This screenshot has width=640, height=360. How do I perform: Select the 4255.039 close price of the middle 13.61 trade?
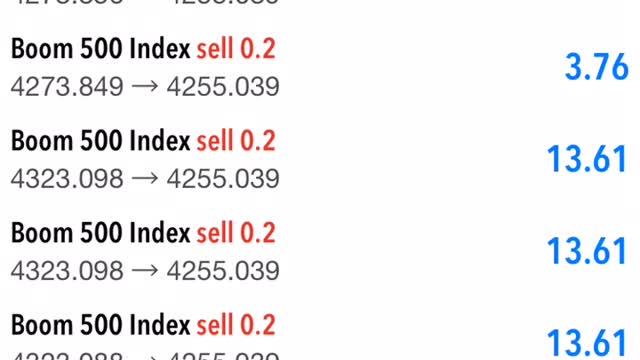(223, 271)
